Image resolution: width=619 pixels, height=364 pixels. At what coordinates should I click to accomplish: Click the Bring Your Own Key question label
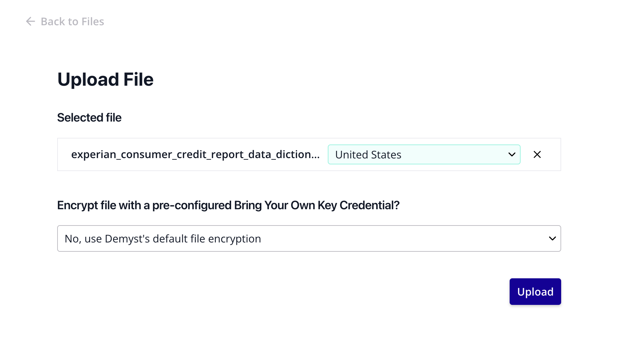click(x=228, y=205)
